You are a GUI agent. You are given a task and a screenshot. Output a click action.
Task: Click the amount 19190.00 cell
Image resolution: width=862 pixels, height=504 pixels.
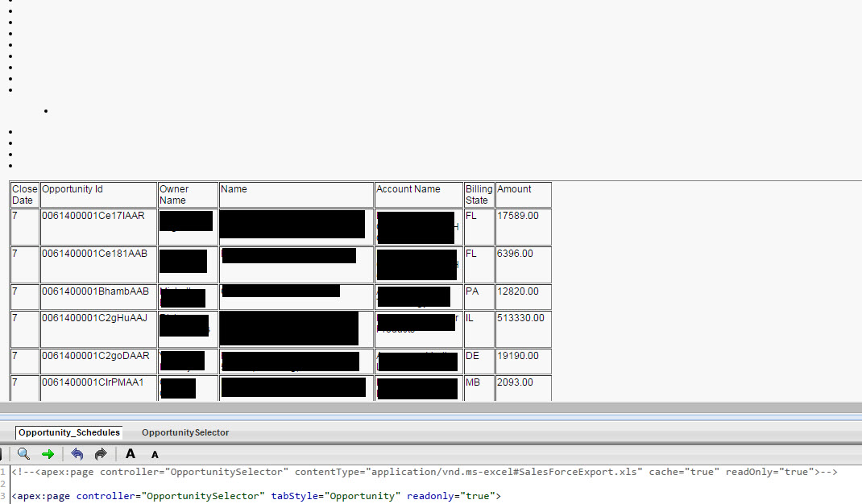524,361
